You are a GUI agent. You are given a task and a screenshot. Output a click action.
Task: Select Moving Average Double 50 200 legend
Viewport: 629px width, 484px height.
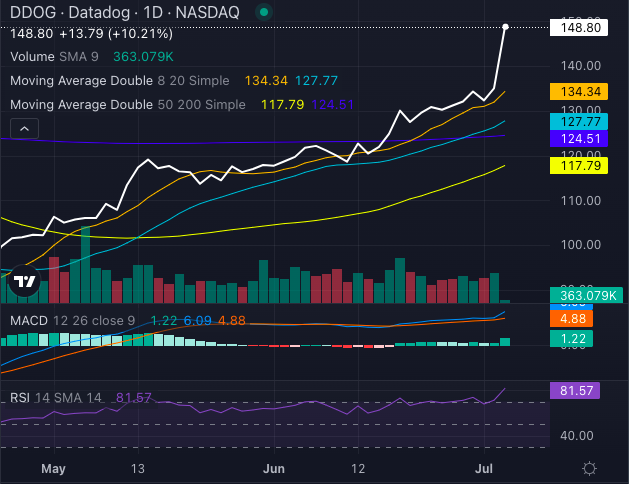[128, 105]
